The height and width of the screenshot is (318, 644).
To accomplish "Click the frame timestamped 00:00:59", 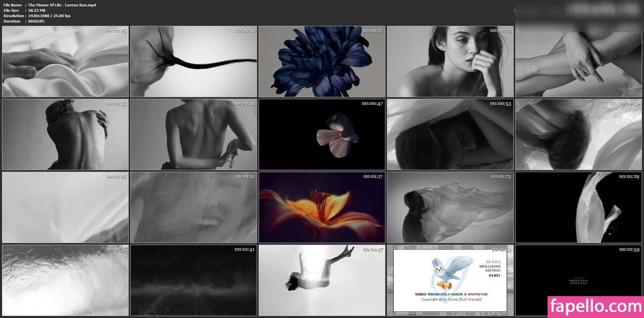I will click(578, 134).
